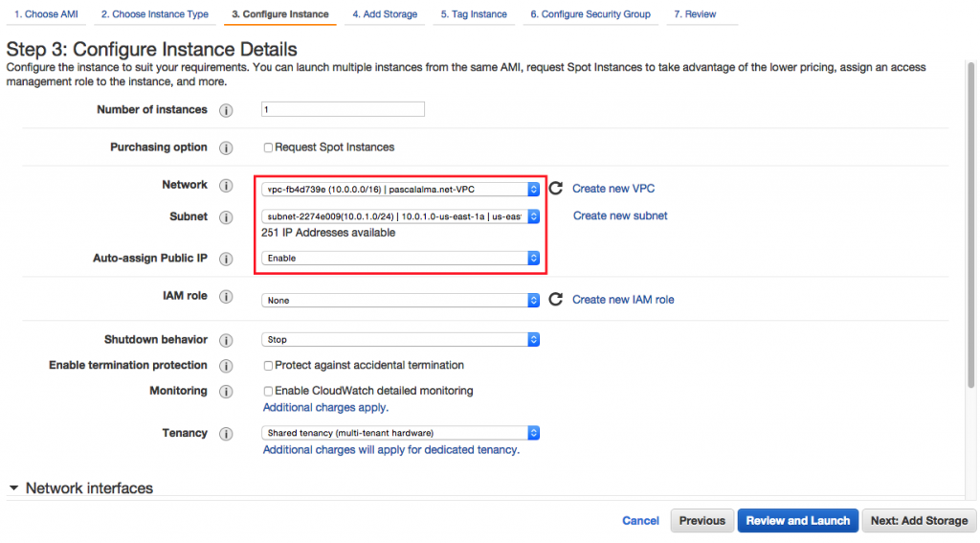980x543 pixels.
Task: Open the Shutdown behavior dropdown
Action: (x=400, y=340)
